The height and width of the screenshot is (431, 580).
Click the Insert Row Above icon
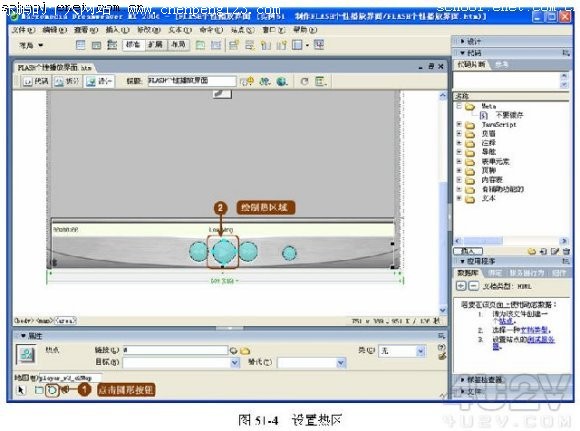pos(233,45)
